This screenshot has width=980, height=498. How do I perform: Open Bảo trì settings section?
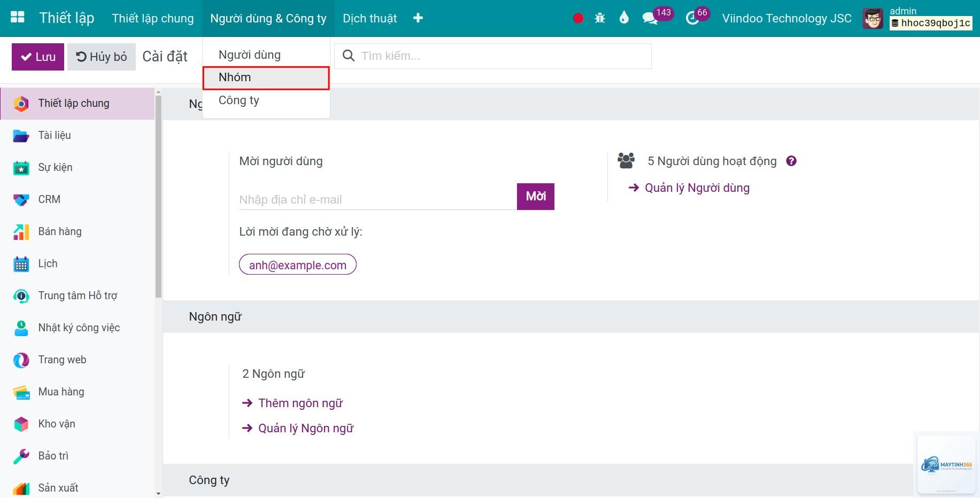tap(77, 456)
